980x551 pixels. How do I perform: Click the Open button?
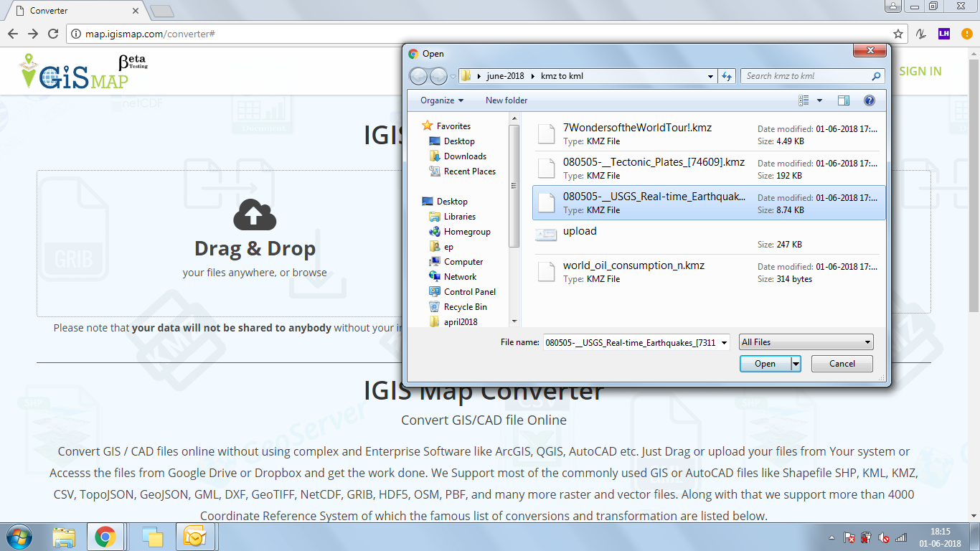765,364
